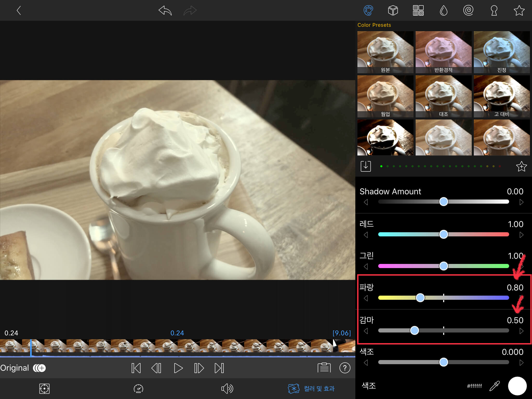
Task: Open the favorites star tab
Action: tap(519, 11)
